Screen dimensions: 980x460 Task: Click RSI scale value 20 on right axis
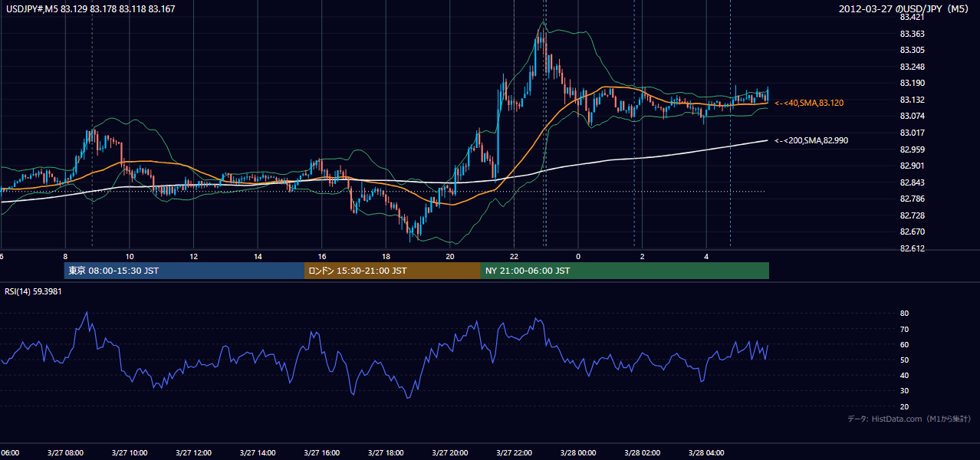click(904, 406)
